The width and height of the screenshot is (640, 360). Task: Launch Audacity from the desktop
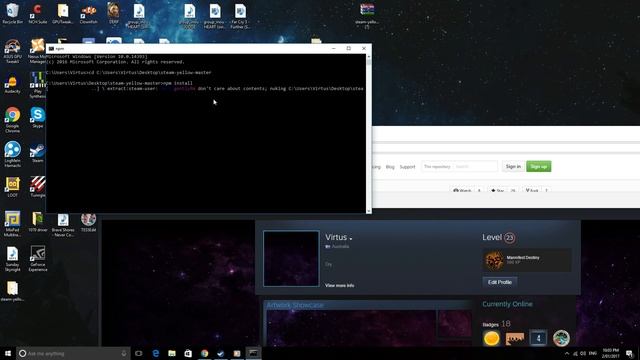(12, 84)
